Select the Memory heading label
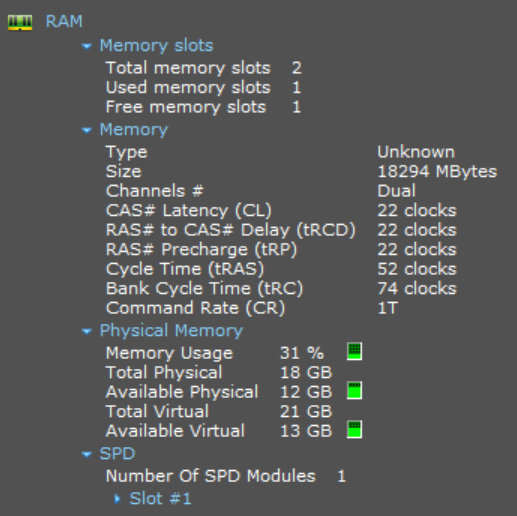517x516 pixels. (134, 130)
